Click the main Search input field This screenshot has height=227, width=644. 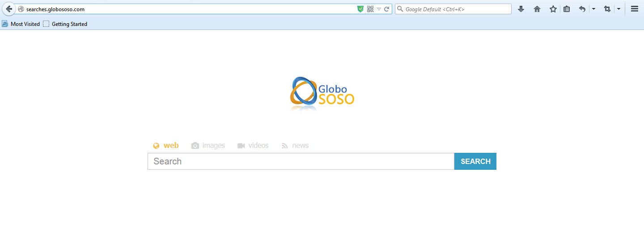coord(301,161)
